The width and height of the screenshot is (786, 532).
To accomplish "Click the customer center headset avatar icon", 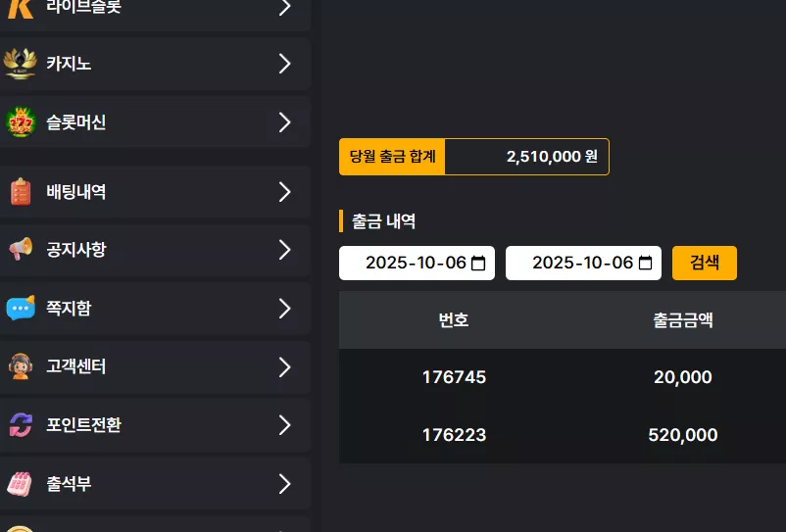I will tap(21, 366).
